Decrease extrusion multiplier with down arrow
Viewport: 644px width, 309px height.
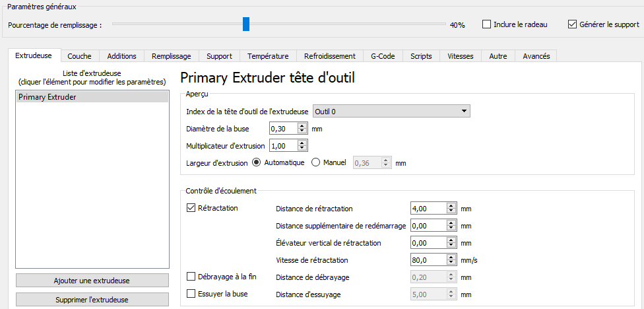pyautogui.click(x=303, y=149)
